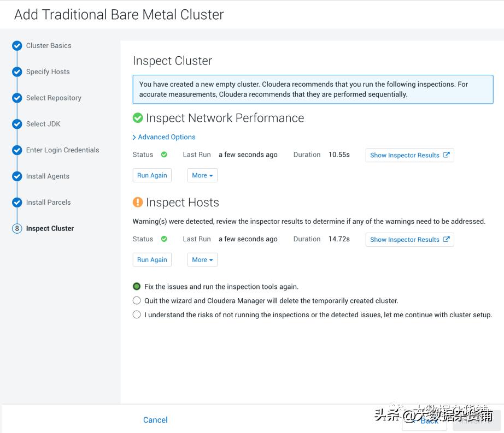Viewport: 504px width, 433px height.
Task: Click the step 8 circle icon
Action: [17, 229]
